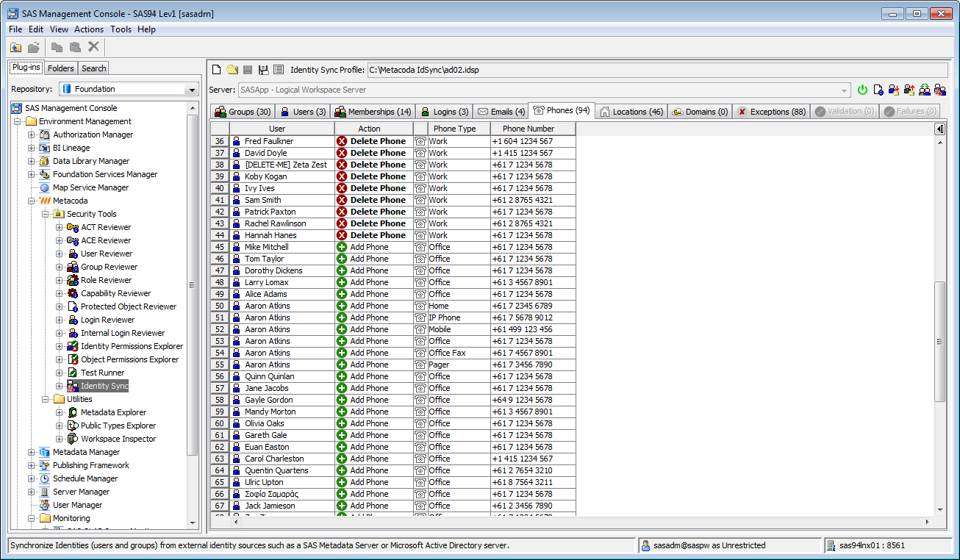The width and height of the screenshot is (960, 560).
Task: Collapse the Metacoda tree node
Action: [x=31, y=201]
